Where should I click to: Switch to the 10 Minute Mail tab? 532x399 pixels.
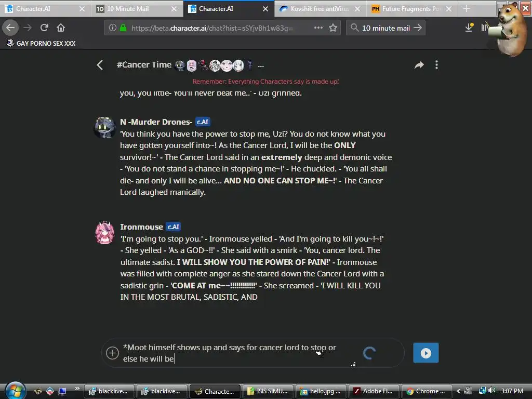click(137, 9)
